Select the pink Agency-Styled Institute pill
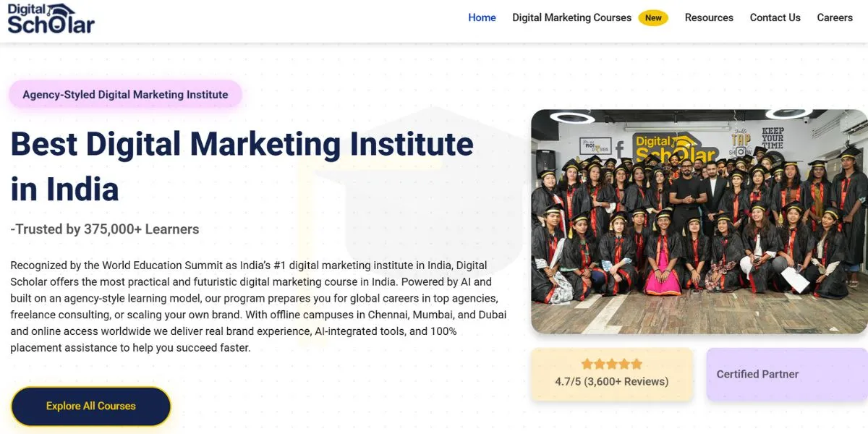 pyautogui.click(x=124, y=94)
